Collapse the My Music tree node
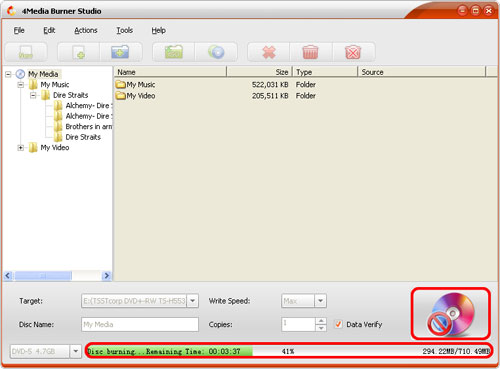Image resolution: width=500 pixels, height=369 pixels. pyautogui.click(x=21, y=85)
